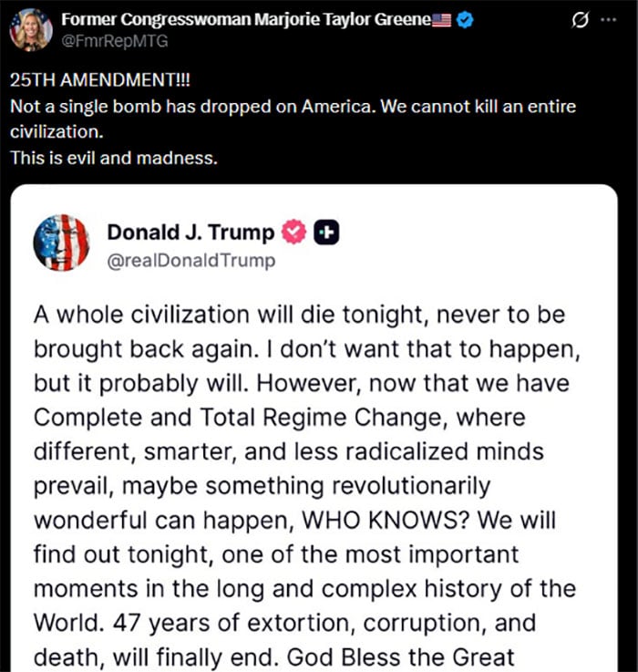Click the Donald J. Trump display name
The height and width of the screenshot is (672, 638).
pyautogui.click(x=190, y=233)
